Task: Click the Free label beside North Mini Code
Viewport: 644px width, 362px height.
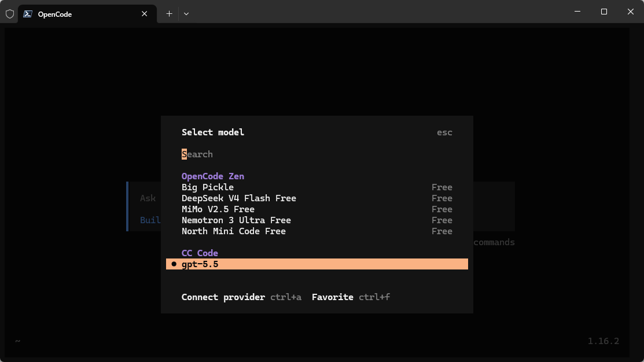Action: 442,231
